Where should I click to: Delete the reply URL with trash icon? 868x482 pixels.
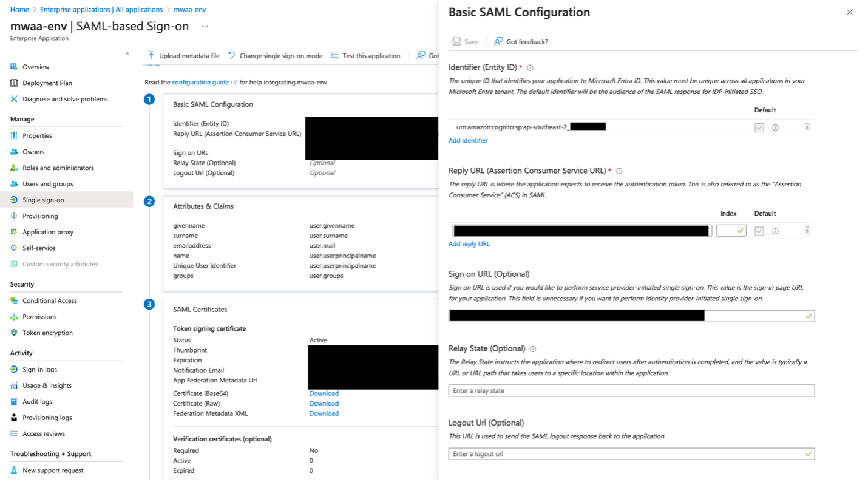[807, 231]
